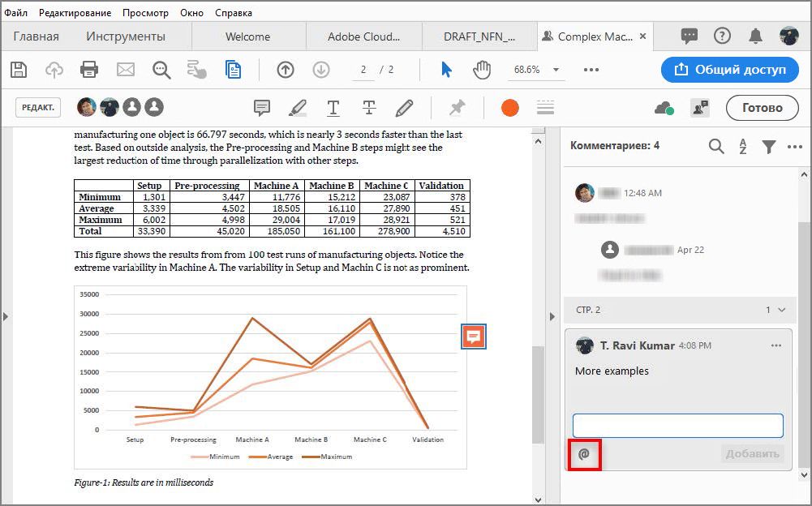Switch to the Welcome document tab

248,36
